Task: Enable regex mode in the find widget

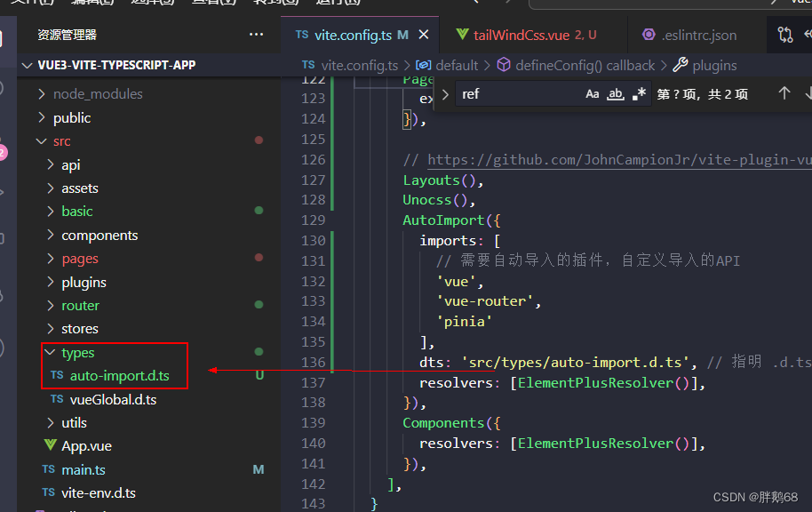Action: pyautogui.click(x=639, y=92)
